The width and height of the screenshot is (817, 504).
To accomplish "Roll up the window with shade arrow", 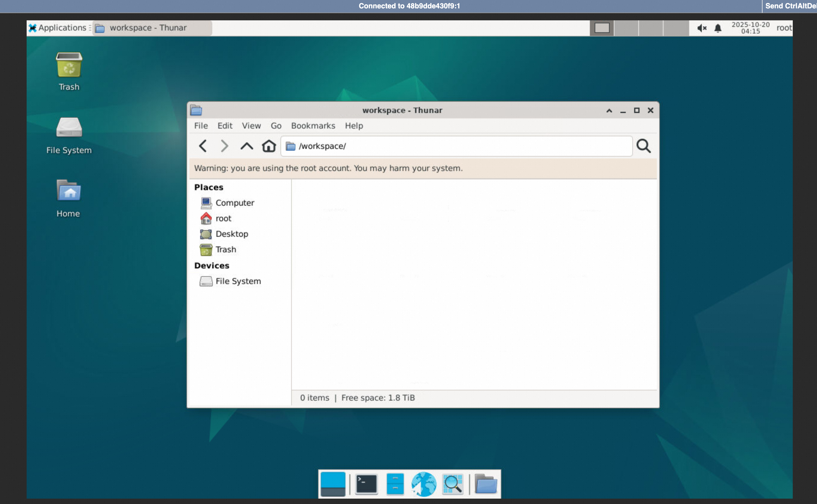I will point(609,110).
